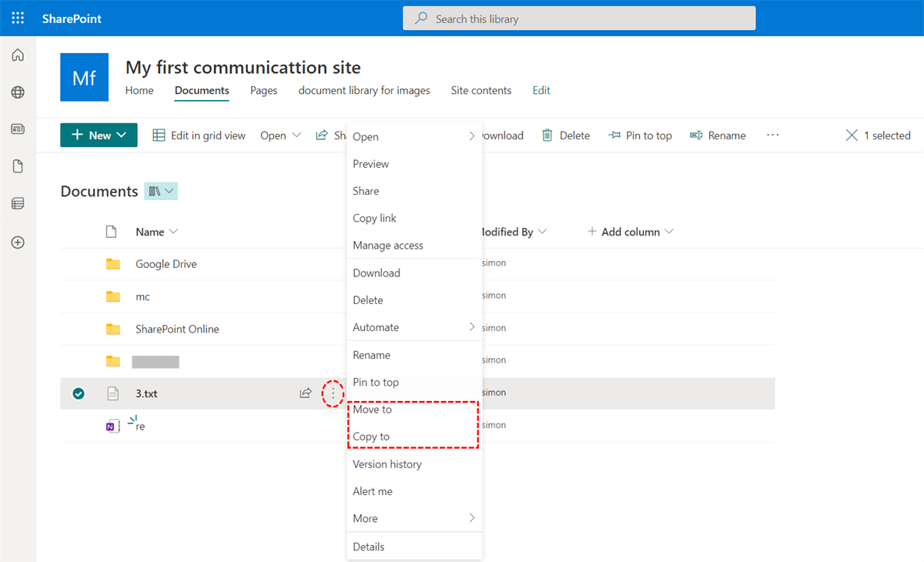Open the library view switcher dropdown
924x562 pixels.
[161, 191]
